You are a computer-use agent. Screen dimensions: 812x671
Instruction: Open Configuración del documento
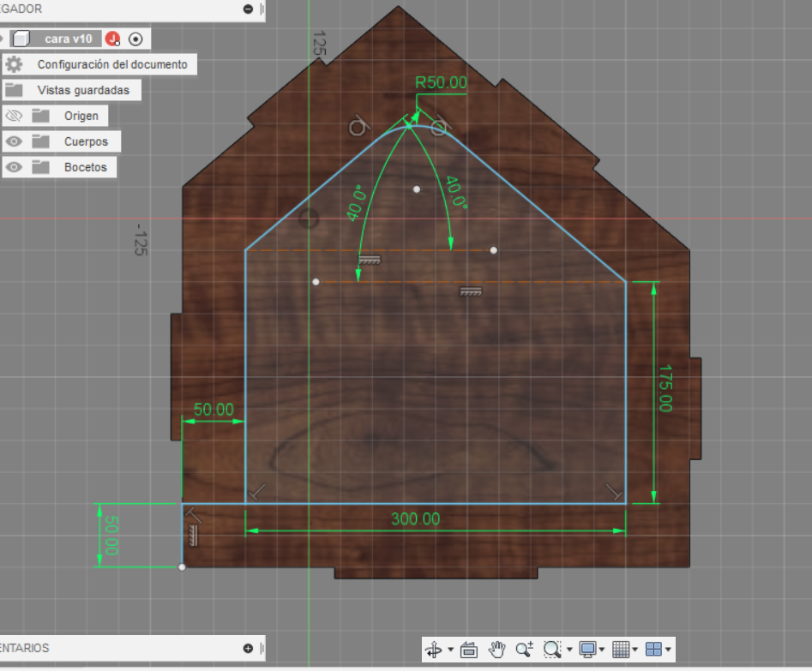click(x=112, y=64)
